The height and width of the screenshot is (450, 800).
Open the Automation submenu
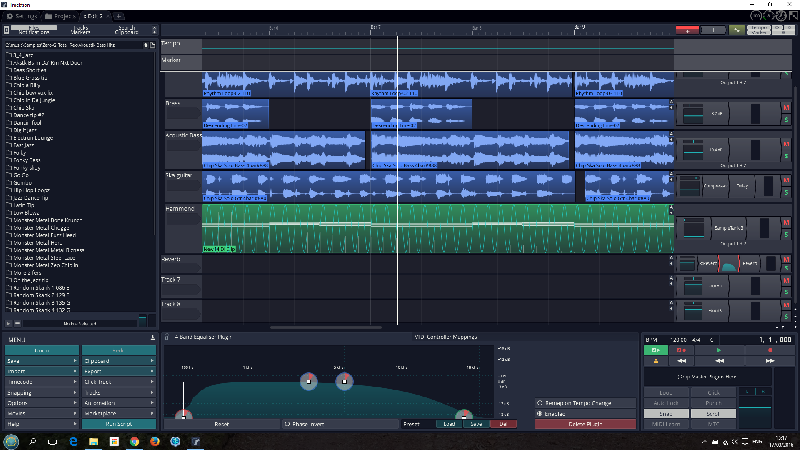pyautogui.click(x=118, y=403)
